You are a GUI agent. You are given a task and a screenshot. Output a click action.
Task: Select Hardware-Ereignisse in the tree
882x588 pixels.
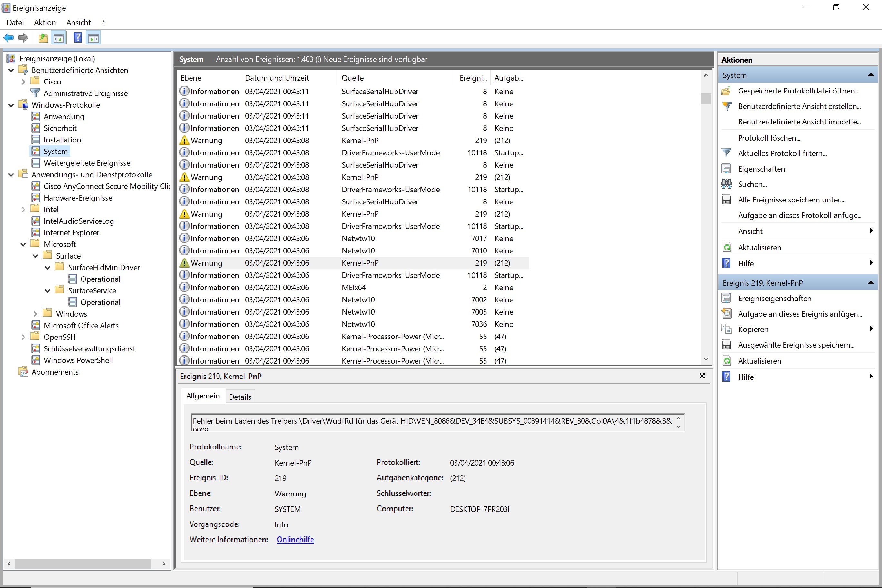tap(78, 198)
